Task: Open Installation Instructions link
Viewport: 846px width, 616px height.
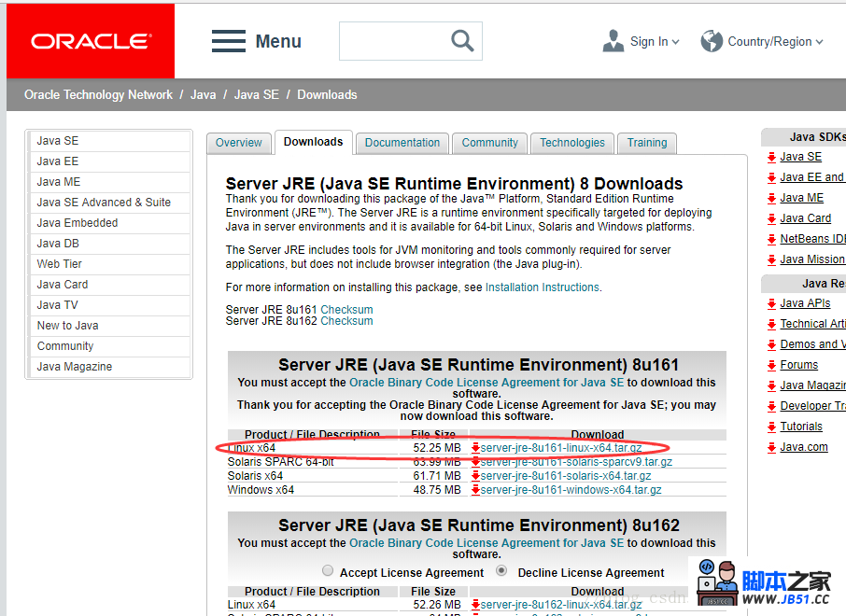Action: coord(543,287)
